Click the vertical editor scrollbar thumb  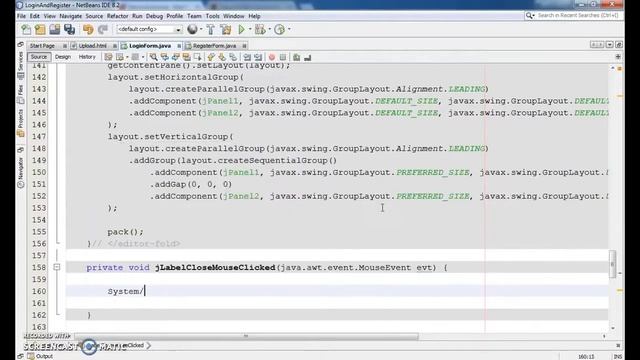[613, 264]
